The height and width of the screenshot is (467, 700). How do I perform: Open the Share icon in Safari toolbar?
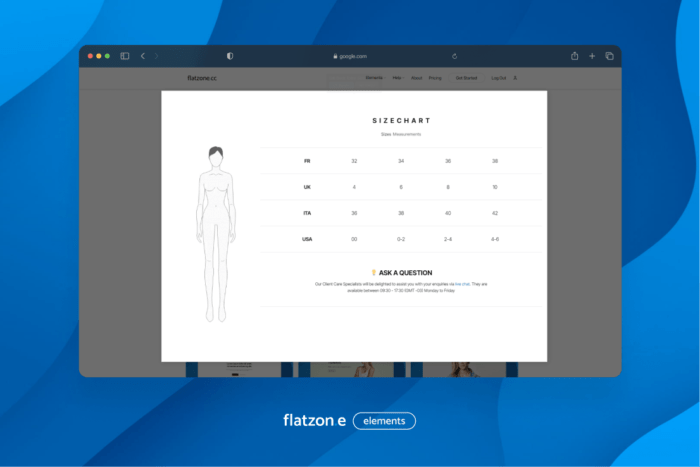click(574, 56)
